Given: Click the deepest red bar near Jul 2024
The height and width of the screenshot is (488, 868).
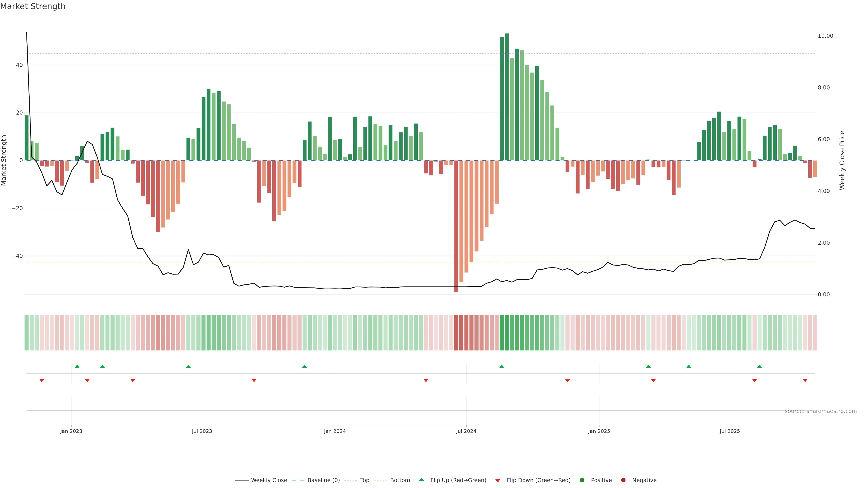Looking at the screenshot, I should pos(456,226).
